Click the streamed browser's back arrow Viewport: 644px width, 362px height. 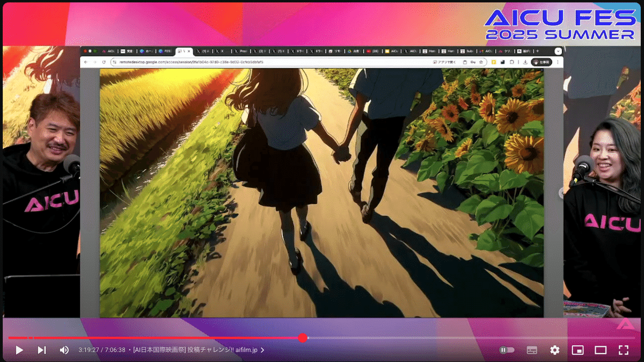point(86,62)
